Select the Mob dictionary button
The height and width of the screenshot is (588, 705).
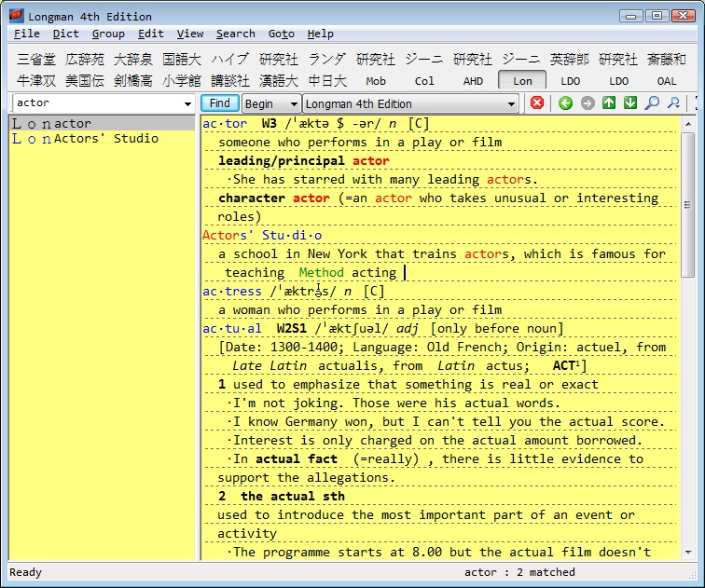click(376, 81)
